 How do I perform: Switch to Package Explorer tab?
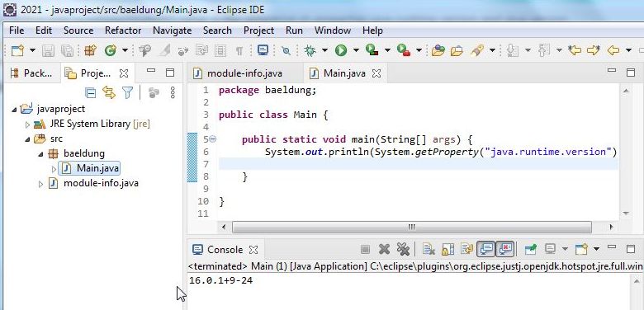point(31,73)
